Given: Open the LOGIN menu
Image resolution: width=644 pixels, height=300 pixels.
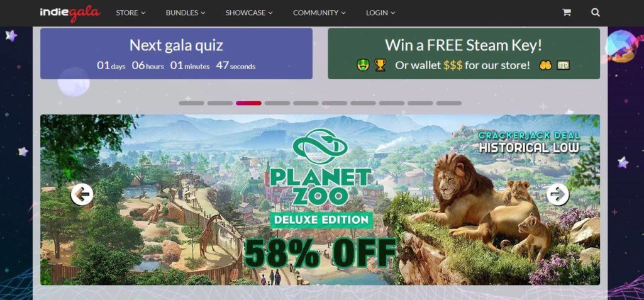Looking at the screenshot, I should (380, 13).
